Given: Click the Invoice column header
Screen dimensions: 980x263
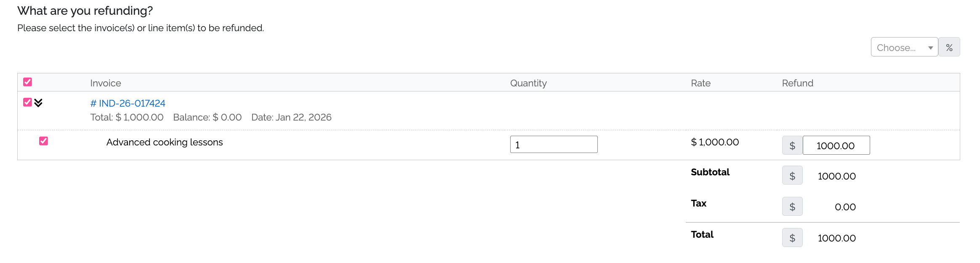Looking at the screenshot, I should click(x=106, y=83).
